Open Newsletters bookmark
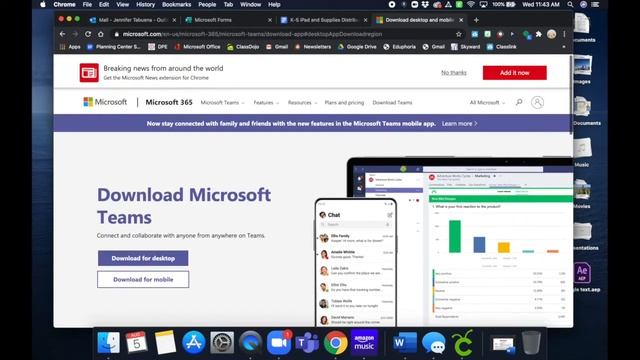 (313, 47)
